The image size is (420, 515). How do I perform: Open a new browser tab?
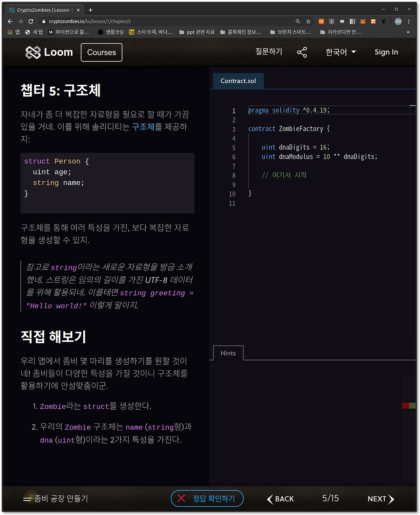click(x=91, y=10)
